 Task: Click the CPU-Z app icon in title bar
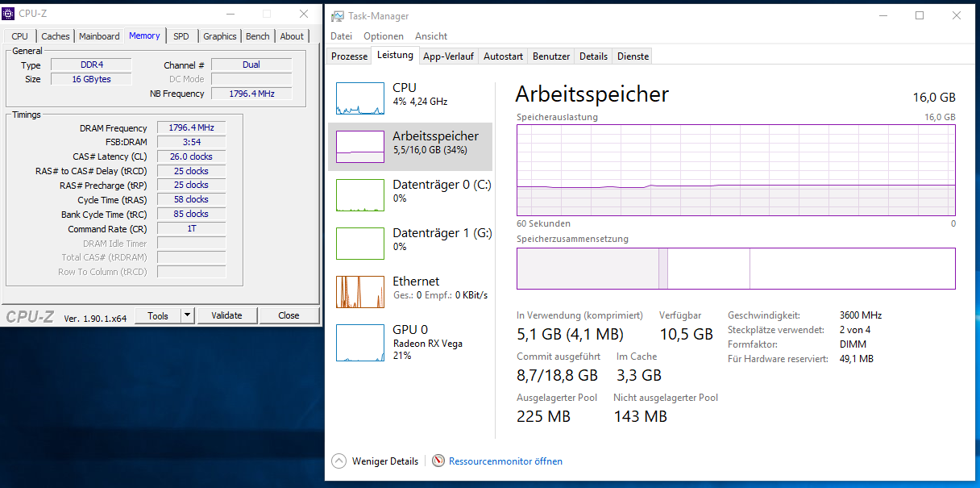[x=9, y=14]
